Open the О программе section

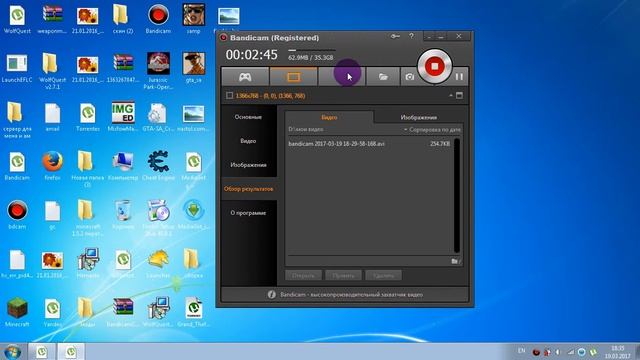coord(248,213)
